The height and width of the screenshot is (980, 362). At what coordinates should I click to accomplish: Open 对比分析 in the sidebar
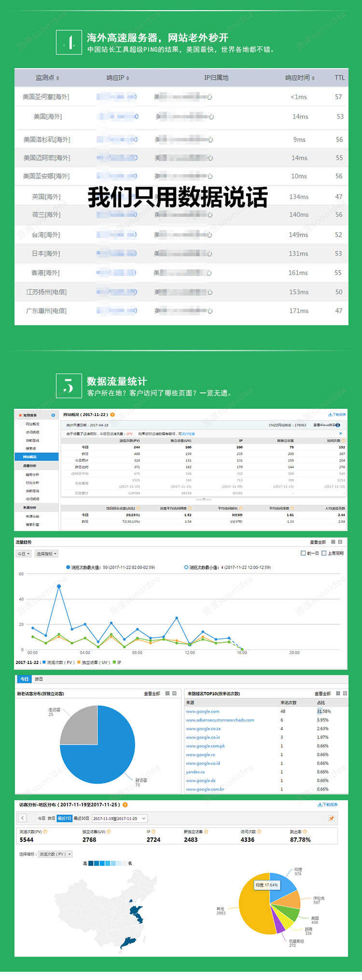pyautogui.click(x=32, y=483)
